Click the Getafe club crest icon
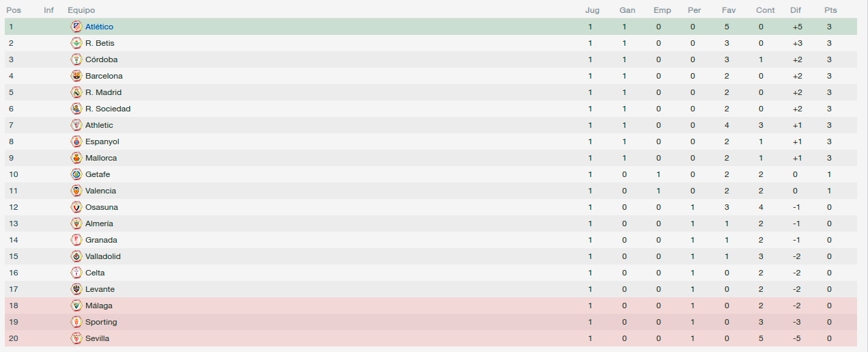 click(76, 174)
